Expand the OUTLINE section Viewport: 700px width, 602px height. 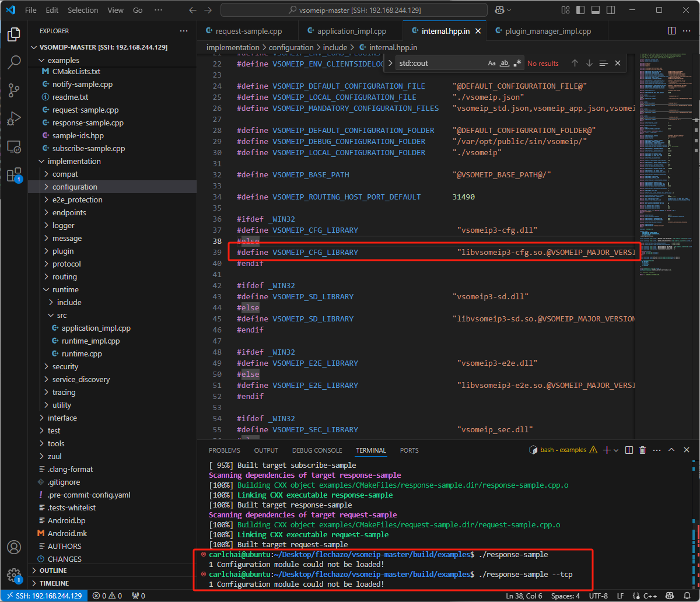(53, 570)
